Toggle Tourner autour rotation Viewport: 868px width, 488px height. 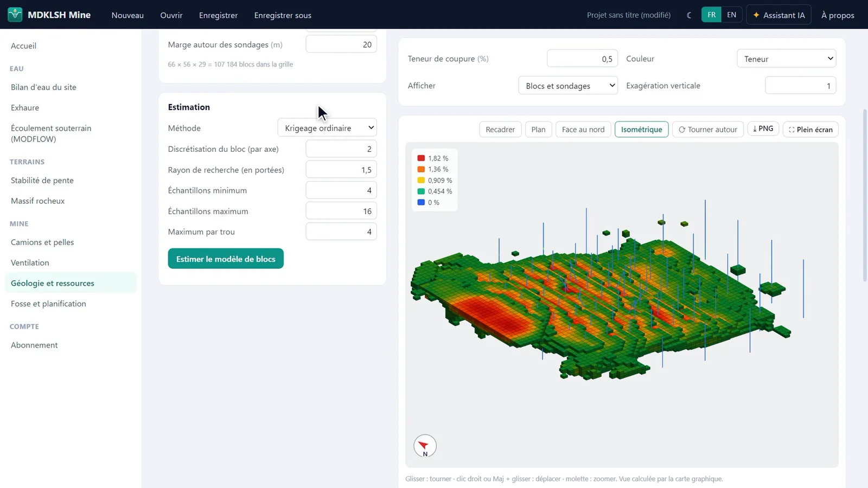(x=708, y=129)
